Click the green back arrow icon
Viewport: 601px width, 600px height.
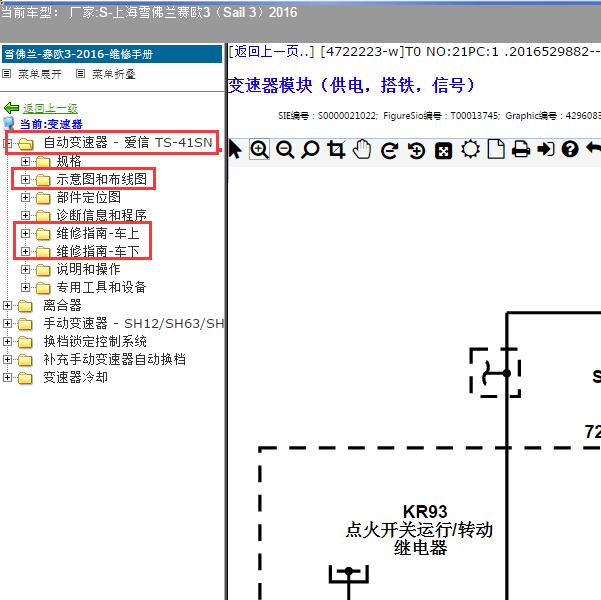pyautogui.click(x=11, y=108)
